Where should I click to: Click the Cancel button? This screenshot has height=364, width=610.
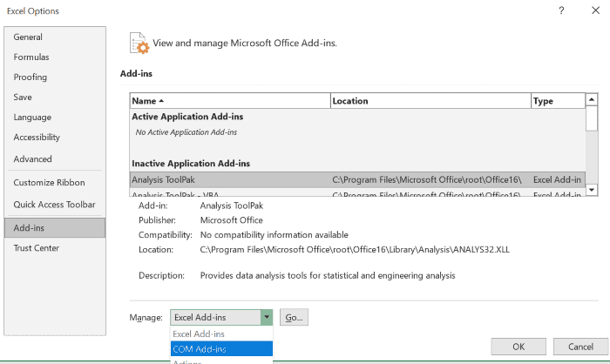coord(581,347)
